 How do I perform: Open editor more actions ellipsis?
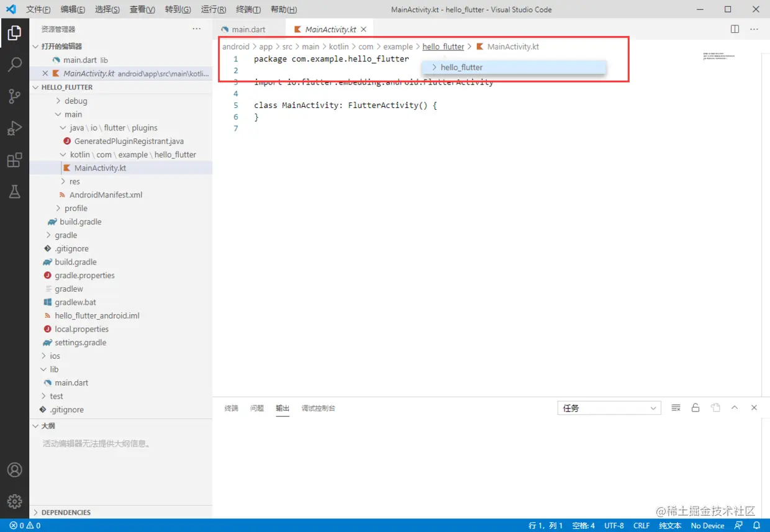754,29
